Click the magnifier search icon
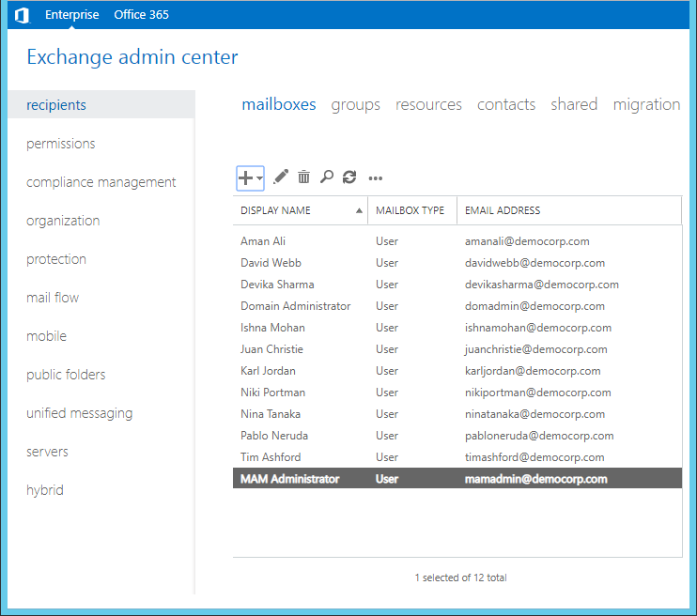697x616 pixels. click(x=327, y=177)
